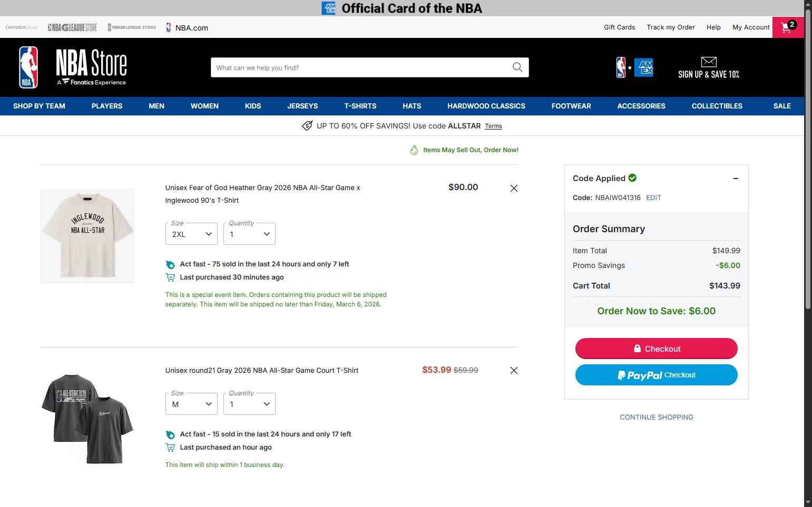Image resolution: width=812 pixels, height=507 pixels.
Task: Open the Players menu
Action: pyautogui.click(x=107, y=106)
